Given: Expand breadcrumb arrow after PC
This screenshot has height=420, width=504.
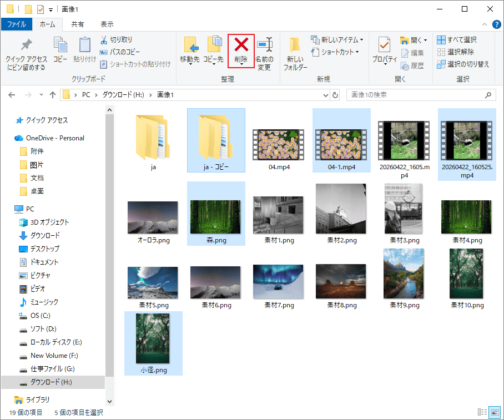Looking at the screenshot, I should tap(96, 95).
